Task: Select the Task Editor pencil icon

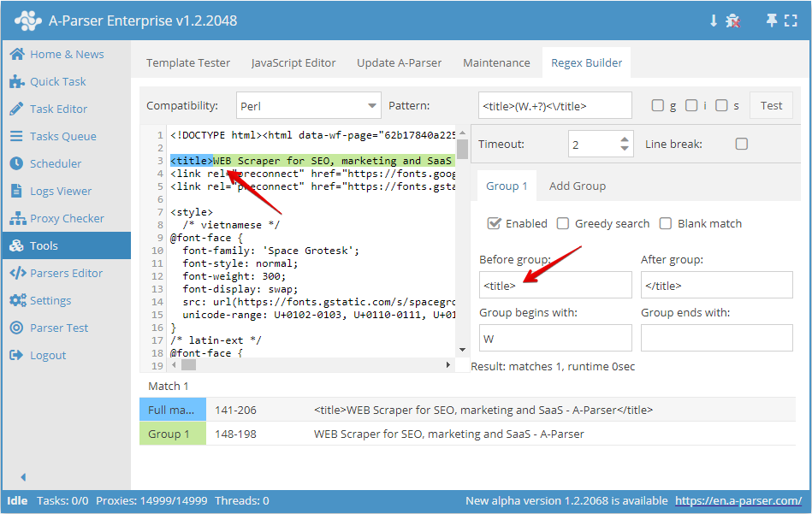Action: (x=19, y=109)
